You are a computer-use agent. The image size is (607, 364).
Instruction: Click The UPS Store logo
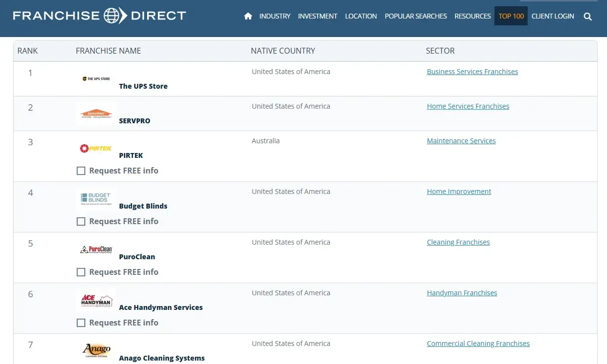pos(96,79)
